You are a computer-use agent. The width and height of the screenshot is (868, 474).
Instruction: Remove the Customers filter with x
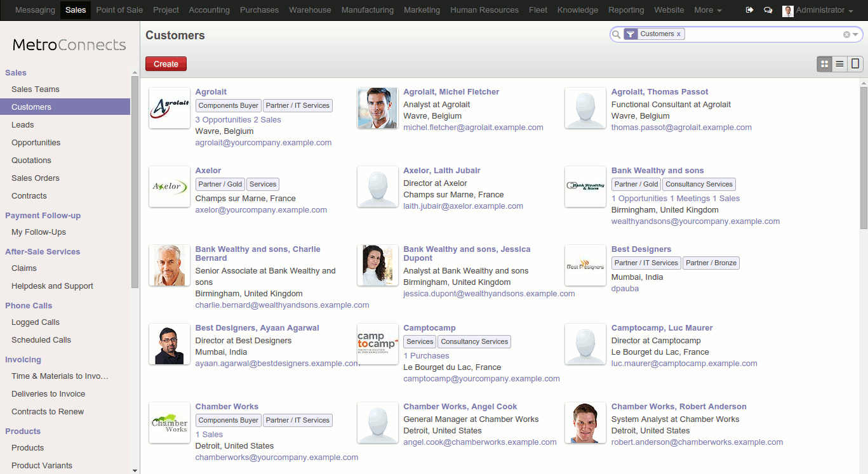[679, 34]
